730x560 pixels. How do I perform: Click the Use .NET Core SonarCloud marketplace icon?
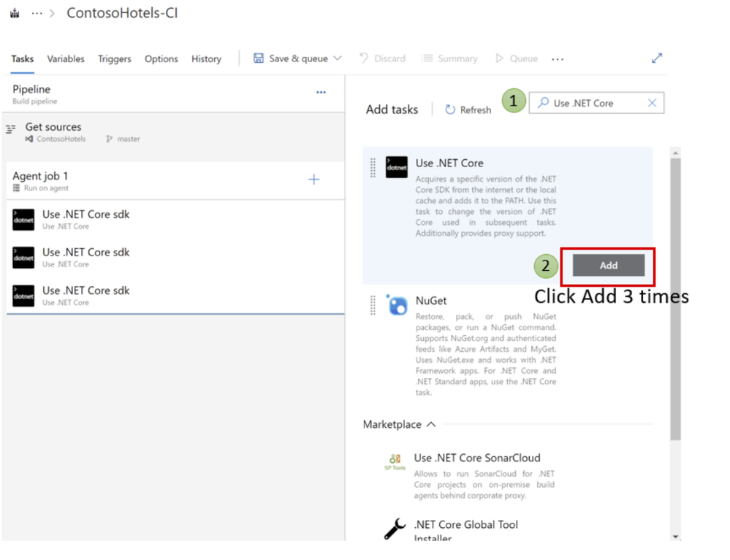tap(395, 461)
